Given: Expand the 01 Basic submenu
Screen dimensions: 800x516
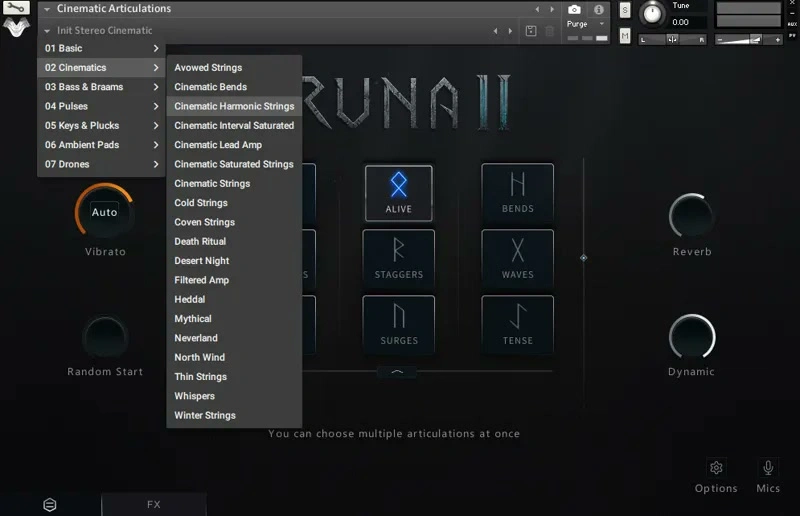Looking at the screenshot, I should 101,48.
